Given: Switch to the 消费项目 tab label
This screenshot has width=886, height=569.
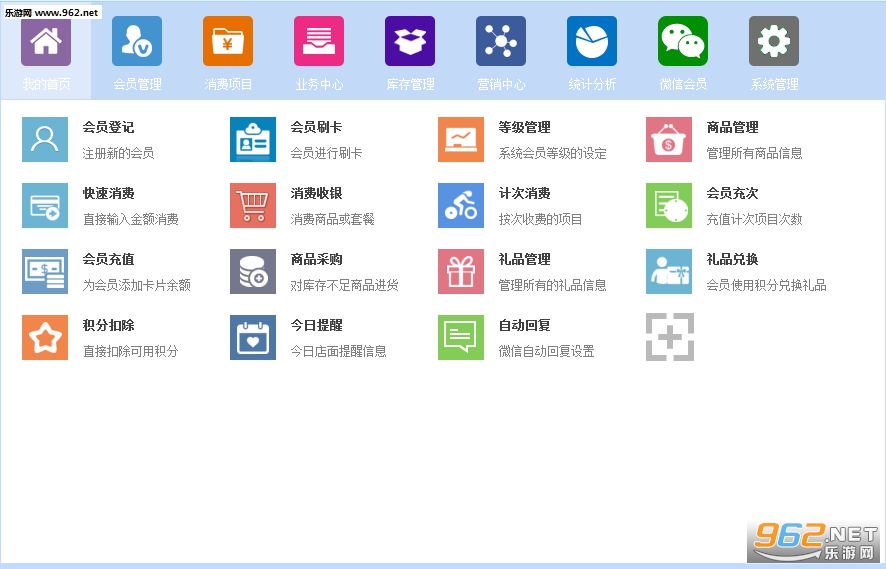Looking at the screenshot, I should [228, 84].
